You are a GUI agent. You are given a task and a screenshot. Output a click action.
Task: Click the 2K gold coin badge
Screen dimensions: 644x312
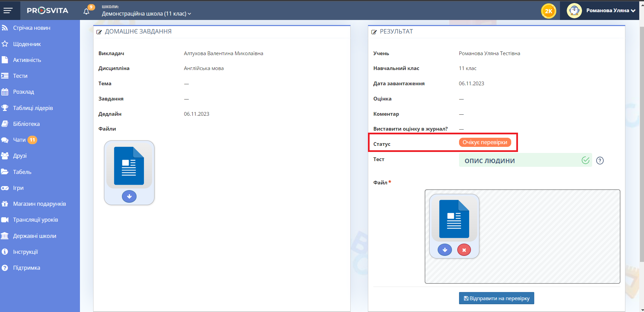(x=548, y=11)
